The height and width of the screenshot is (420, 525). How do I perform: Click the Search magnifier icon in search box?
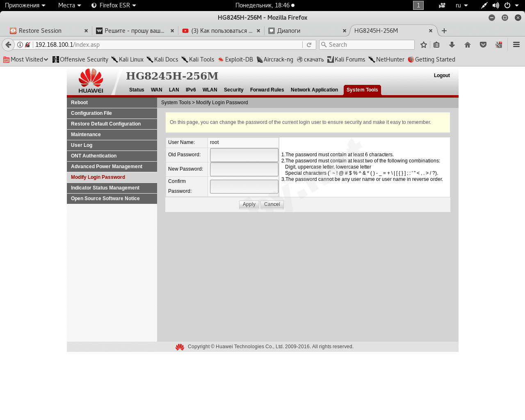pos(324,45)
